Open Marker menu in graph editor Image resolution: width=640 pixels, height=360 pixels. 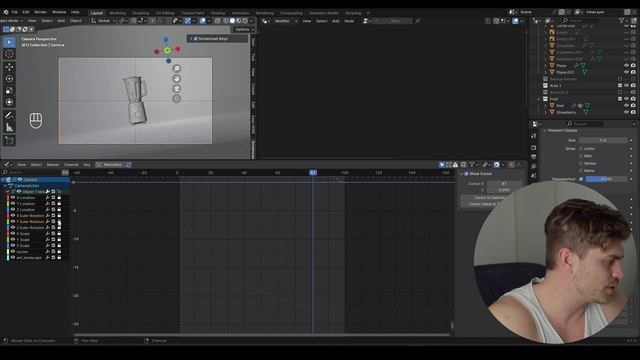point(53,165)
